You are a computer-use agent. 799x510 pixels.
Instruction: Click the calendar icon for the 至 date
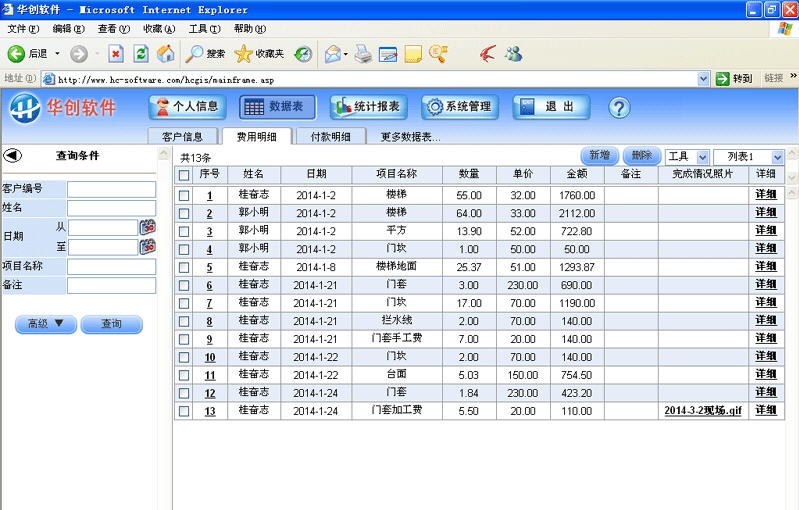[x=148, y=246]
